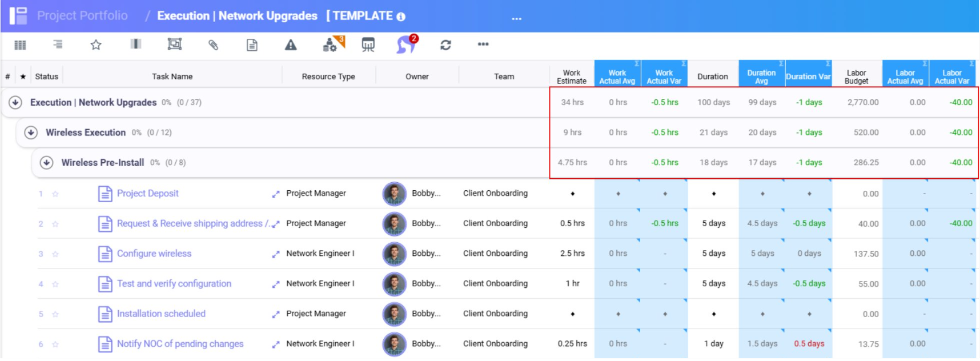Click the Project Portfolio breadcrumb
The image size is (980, 361).
[82, 15]
